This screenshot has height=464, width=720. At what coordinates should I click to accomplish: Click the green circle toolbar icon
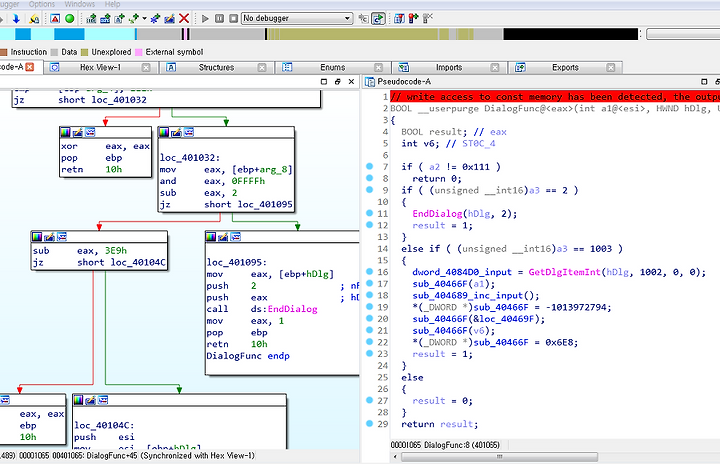coord(70,18)
